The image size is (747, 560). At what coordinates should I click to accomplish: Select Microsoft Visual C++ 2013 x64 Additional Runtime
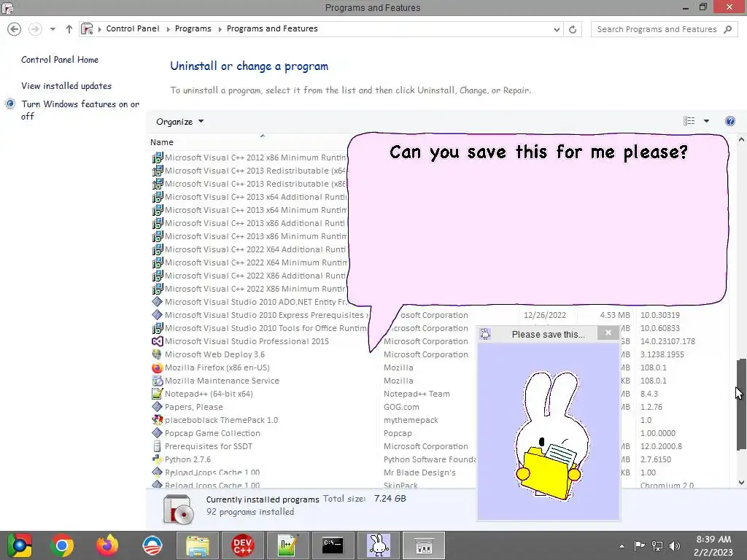(256, 197)
